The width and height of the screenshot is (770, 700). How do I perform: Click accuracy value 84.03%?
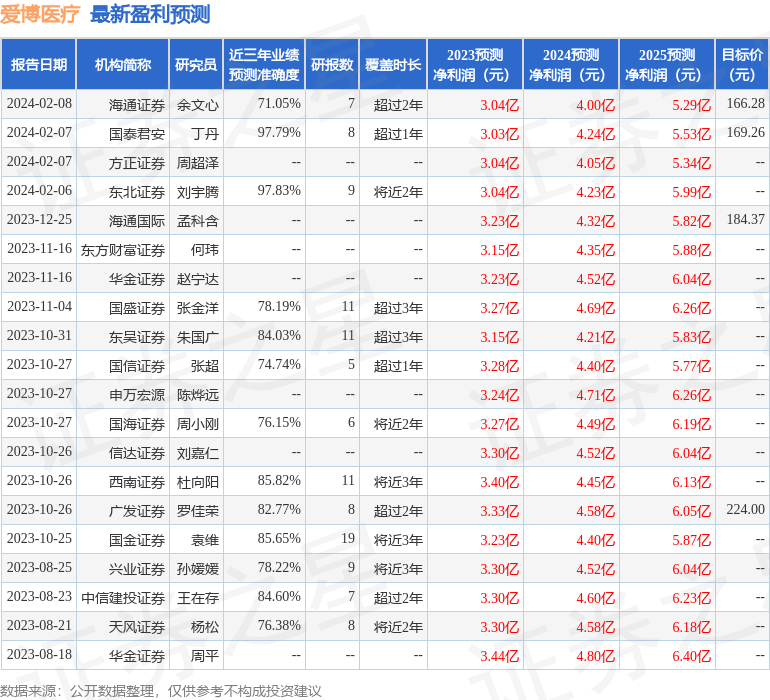point(279,336)
